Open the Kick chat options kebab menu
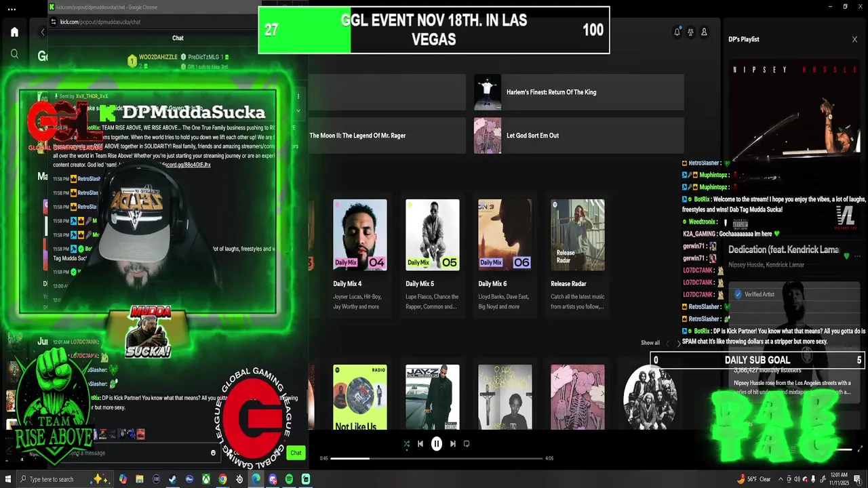This screenshot has height=488, width=868. click(298, 95)
